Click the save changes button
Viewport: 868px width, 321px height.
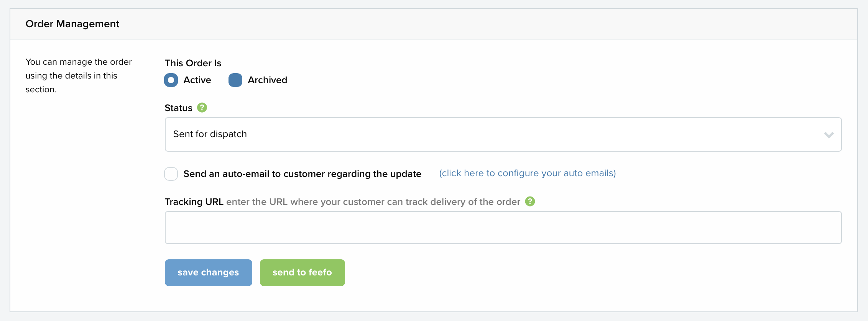click(x=209, y=273)
